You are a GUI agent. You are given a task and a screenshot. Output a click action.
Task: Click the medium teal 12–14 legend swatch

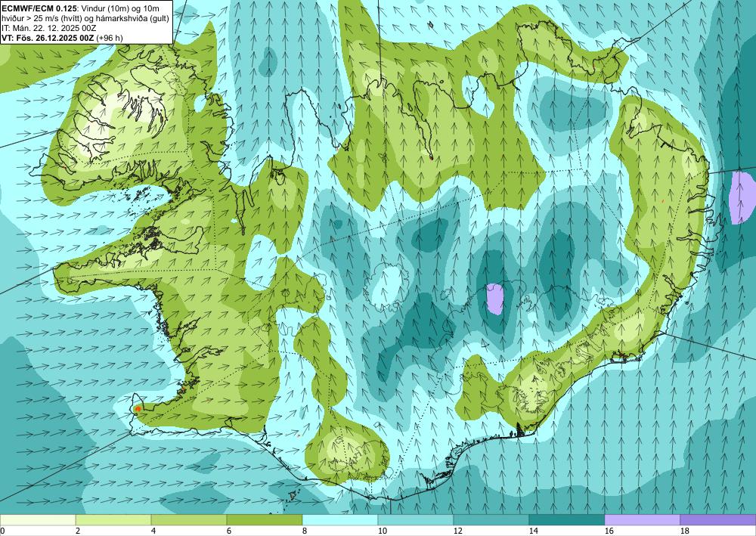pyautogui.click(x=491, y=520)
